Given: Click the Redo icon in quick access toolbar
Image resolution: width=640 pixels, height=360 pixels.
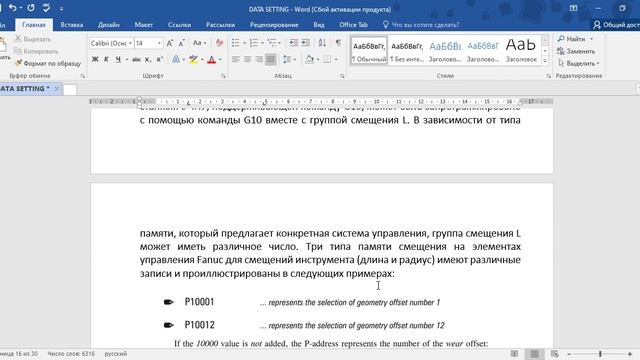Looking at the screenshot, I should click(x=31, y=8).
